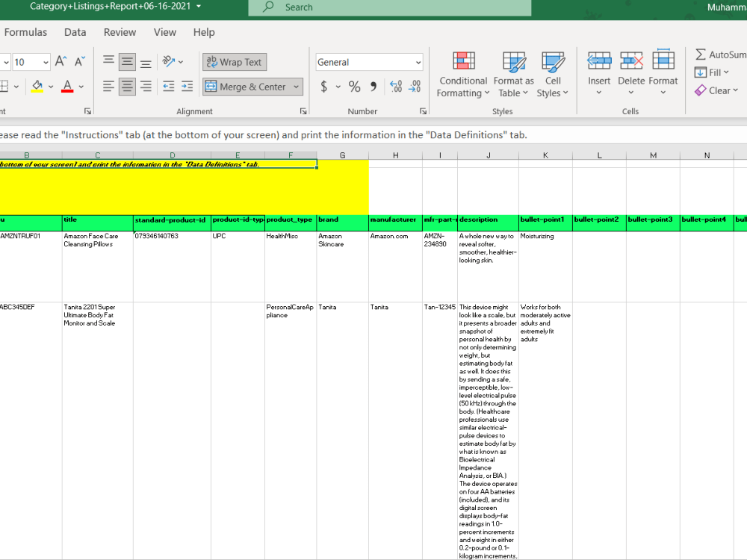Expand the Merge & Center dropdown arrow
Viewport: 747px width, 560px height.
coord(297,87)
